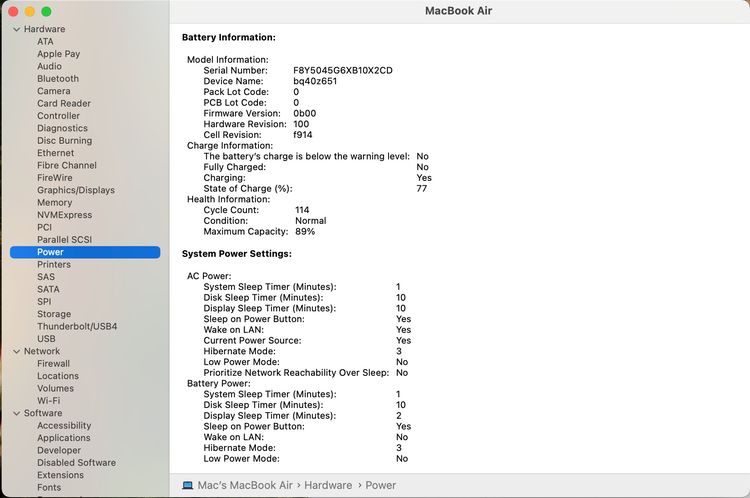This screenshot has width=750, height=498.
Task: Open Graphics/Displays entry
Action: point(76,191)
